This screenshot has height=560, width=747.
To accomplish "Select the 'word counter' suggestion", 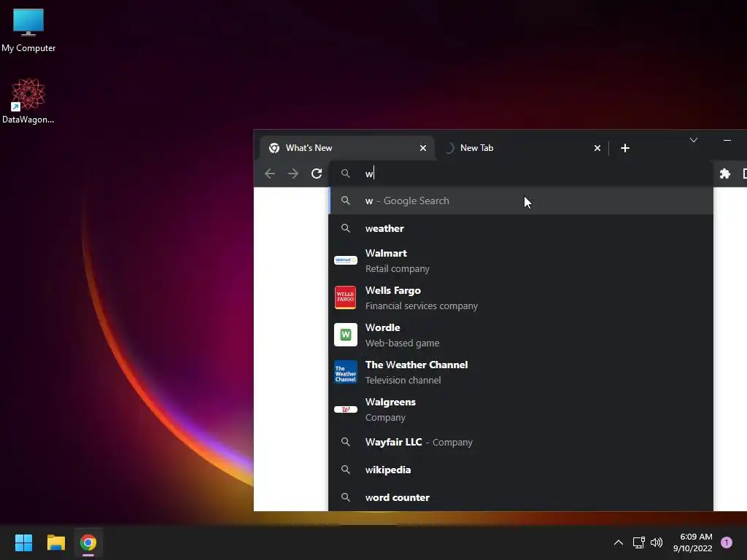I will [x=521, y=497].
